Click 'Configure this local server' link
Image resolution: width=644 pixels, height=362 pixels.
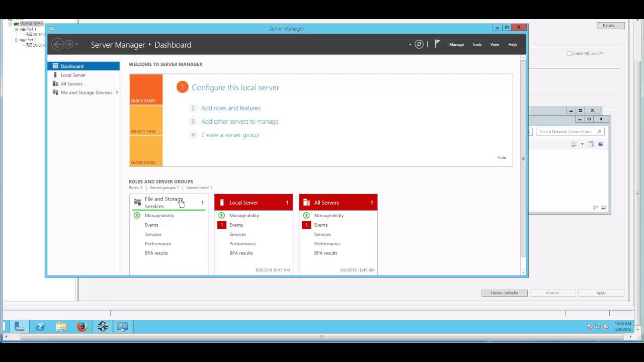[x=235, y=87]
